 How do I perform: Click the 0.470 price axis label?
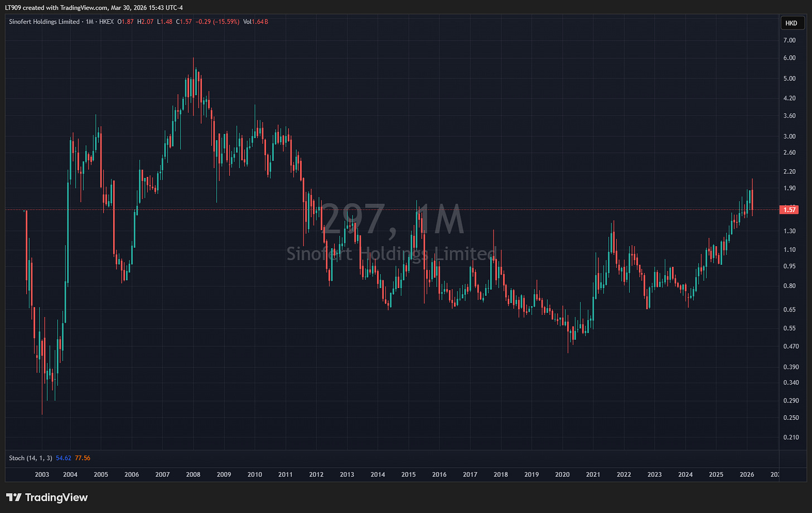[x=791, y=346]
